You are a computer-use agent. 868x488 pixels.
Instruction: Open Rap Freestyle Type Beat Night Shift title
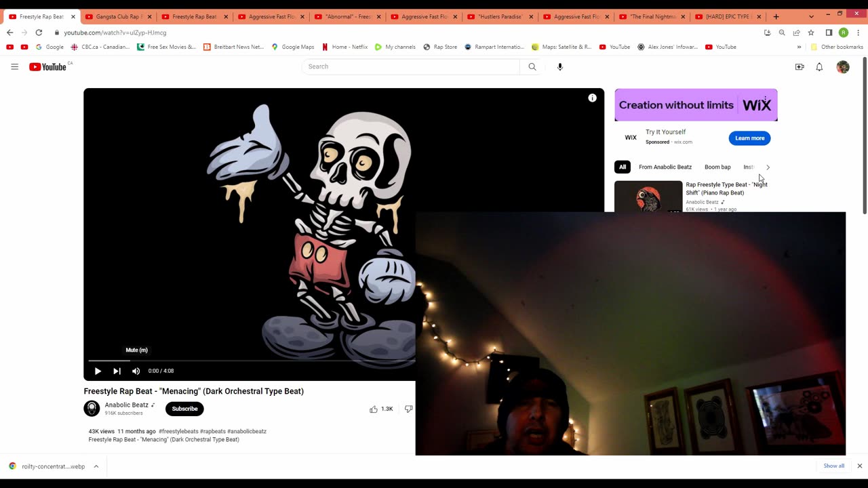click(726, 188)
